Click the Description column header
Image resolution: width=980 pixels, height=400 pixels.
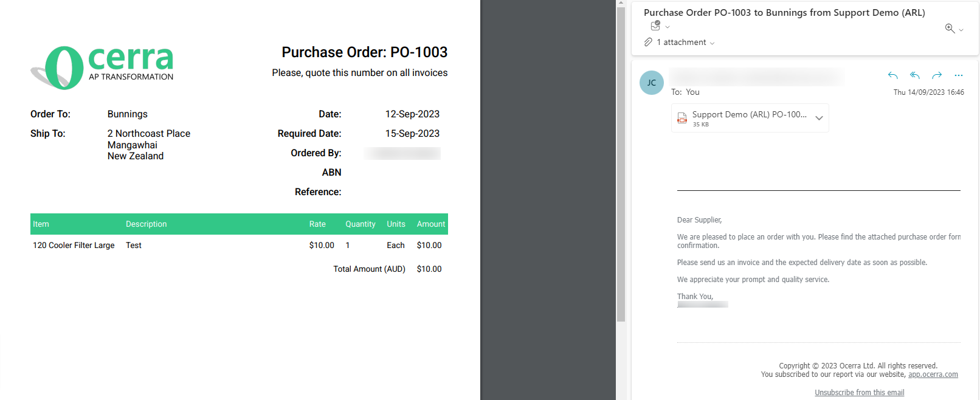[147, 224]
